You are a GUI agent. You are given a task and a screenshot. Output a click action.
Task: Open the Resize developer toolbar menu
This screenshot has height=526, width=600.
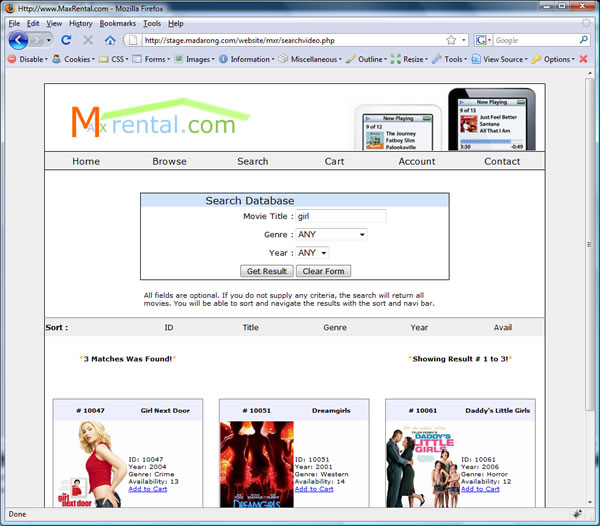409,59
